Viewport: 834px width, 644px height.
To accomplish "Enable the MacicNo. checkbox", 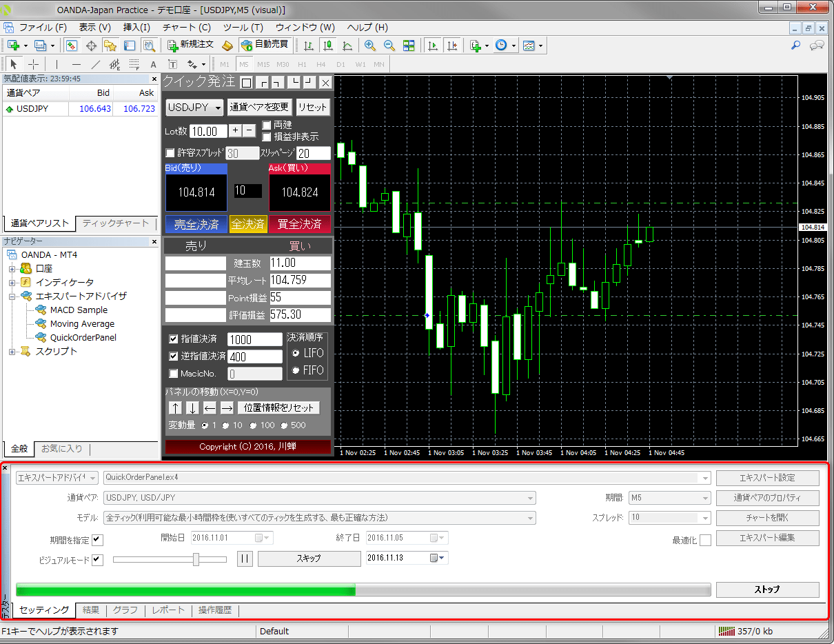I will [174, 374].
